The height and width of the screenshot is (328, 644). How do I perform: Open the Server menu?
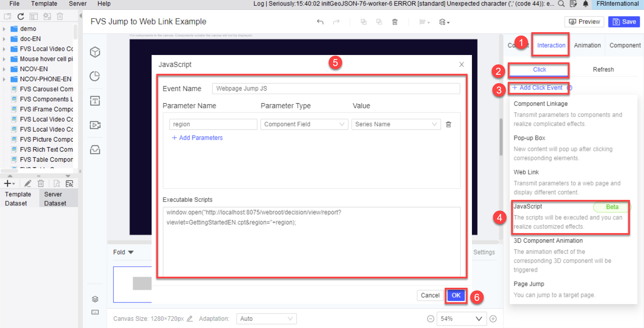point(77,4)
